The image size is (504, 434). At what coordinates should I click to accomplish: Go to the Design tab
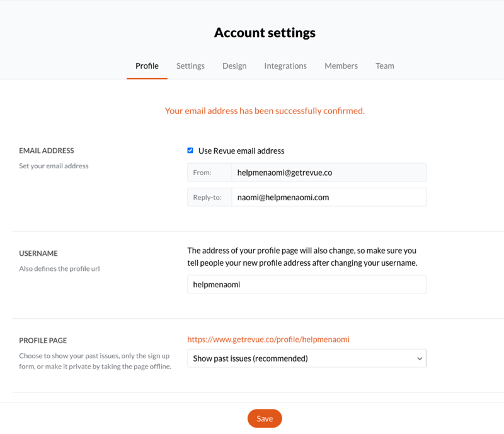234,66
